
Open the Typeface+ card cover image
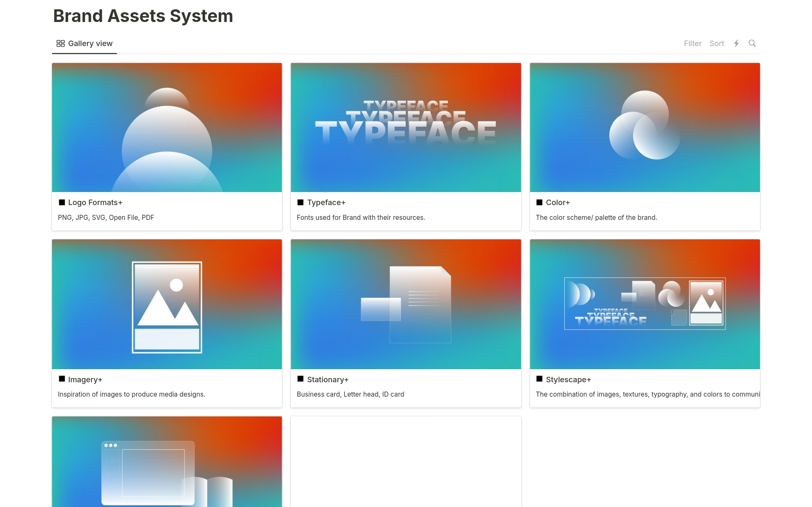406,127
